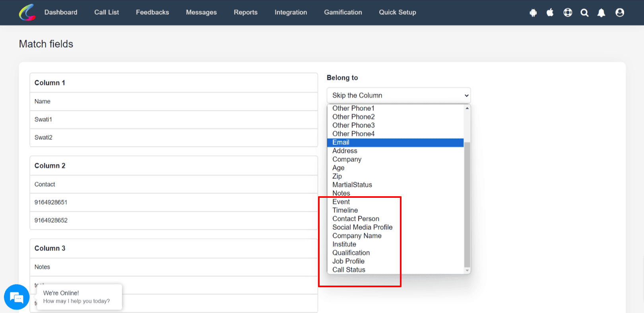Click the dropdown list scroll-up arrow
This screenshot has height=313, width=644.
point(467,108)
